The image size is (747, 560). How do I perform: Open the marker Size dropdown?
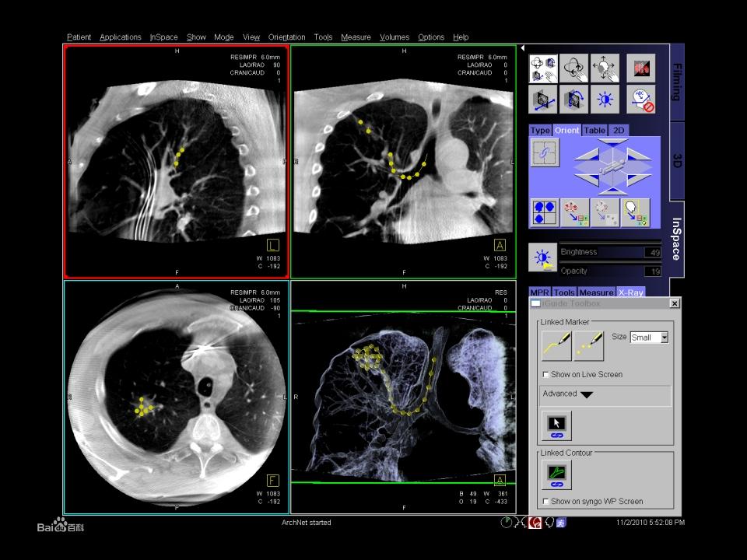pos(663,338)
